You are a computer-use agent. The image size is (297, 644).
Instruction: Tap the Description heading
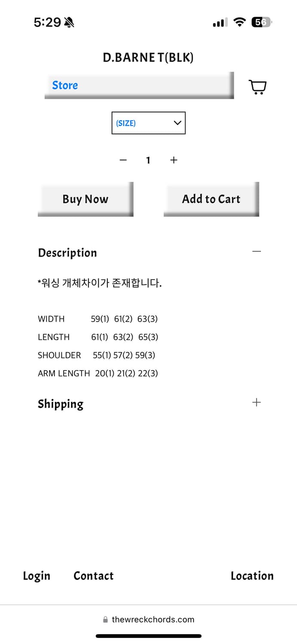point(67,253)
